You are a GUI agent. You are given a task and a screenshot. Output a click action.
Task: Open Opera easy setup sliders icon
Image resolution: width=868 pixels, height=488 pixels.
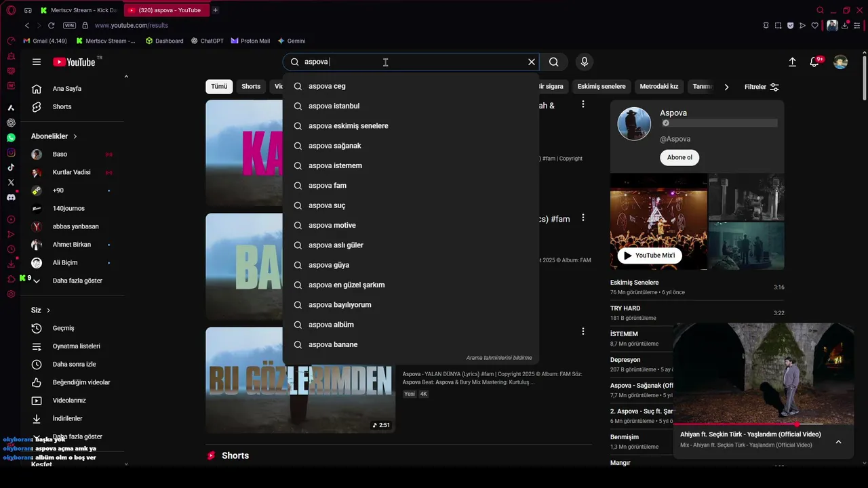coord(856,25)
